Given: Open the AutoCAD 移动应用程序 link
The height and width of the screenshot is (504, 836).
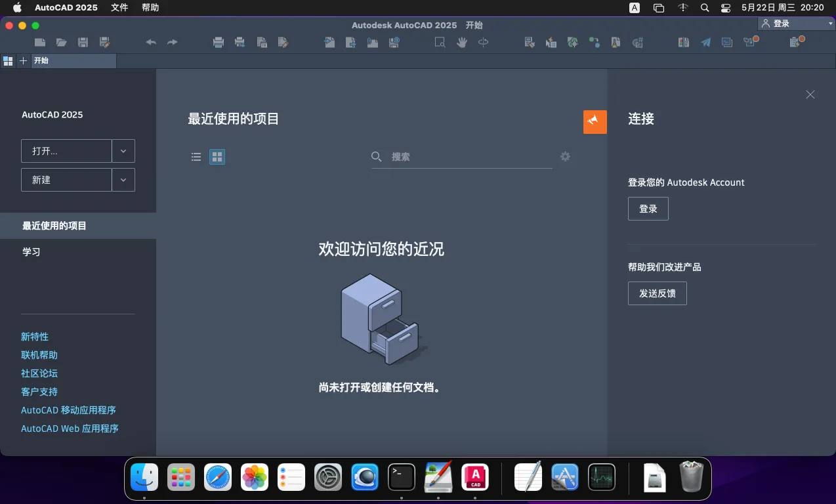Looking at the screenshot, I should [68, 410].
